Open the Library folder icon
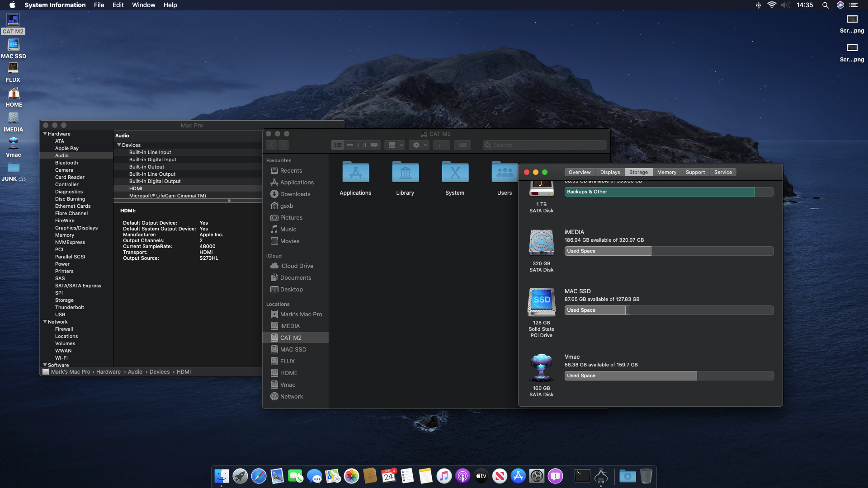This screenshot has width=868, height=488. tap(405, 172)
